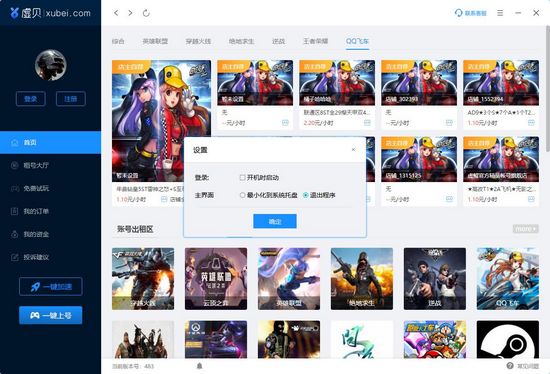Switch to the 穿越火线 tab
550x374 pixels.
[199, 41]
